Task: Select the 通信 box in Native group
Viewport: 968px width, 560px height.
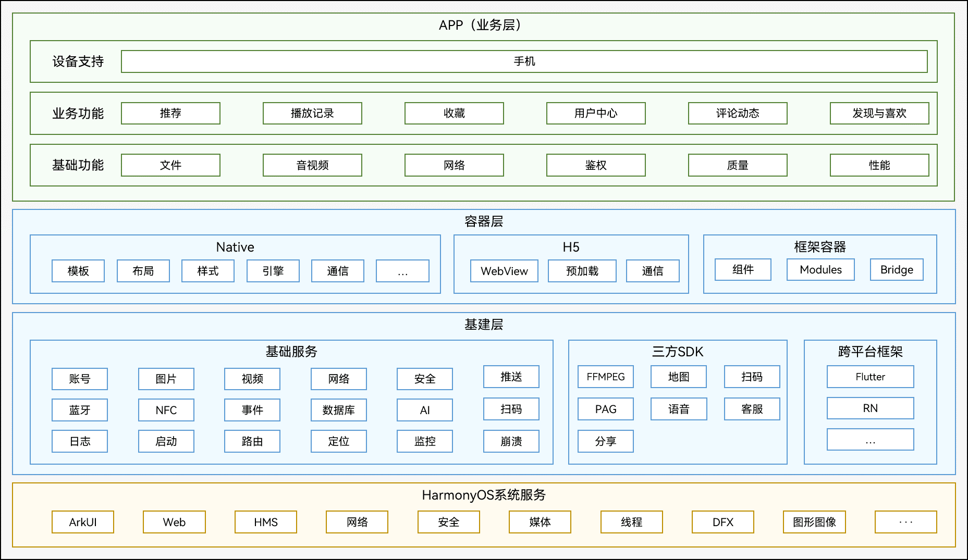Action: tap(338, 271)
